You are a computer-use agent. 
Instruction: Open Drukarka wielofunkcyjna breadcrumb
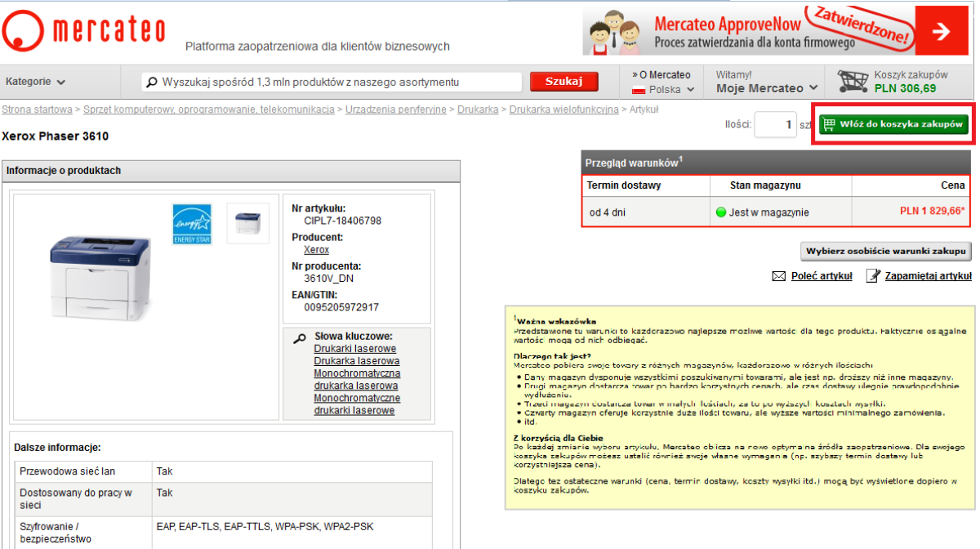[x=563, y=109]
